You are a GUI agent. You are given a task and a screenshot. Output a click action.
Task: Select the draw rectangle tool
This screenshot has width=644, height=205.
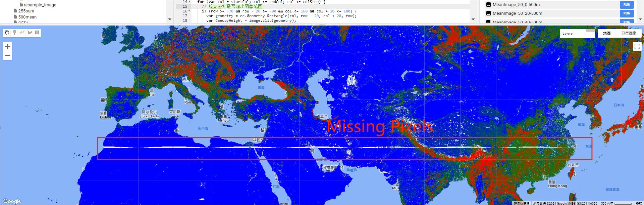[x=37, y=33]
